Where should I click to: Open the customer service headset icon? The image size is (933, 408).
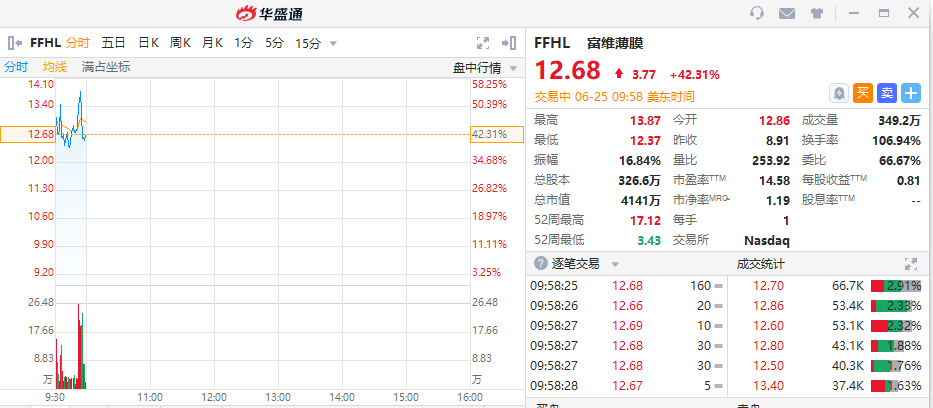[757, 13]
